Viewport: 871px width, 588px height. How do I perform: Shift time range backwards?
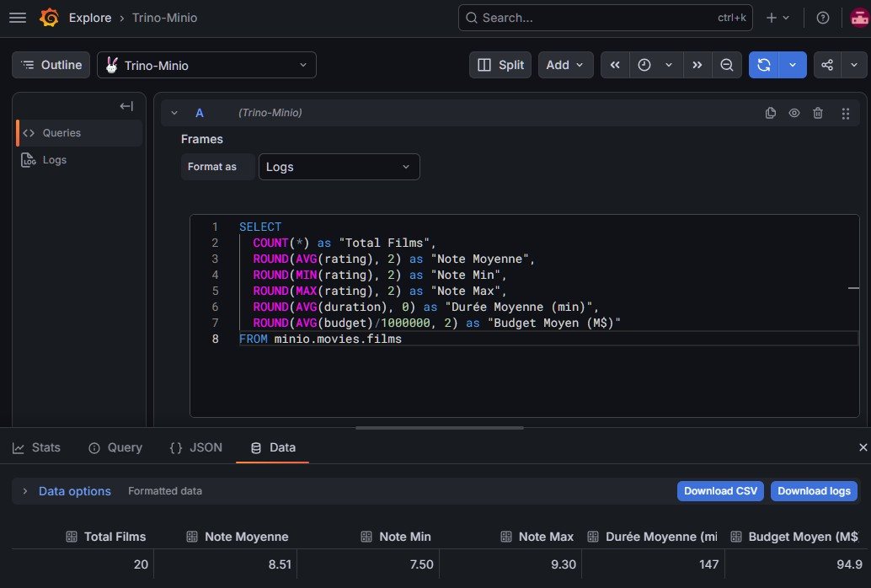tap(615, 65)
